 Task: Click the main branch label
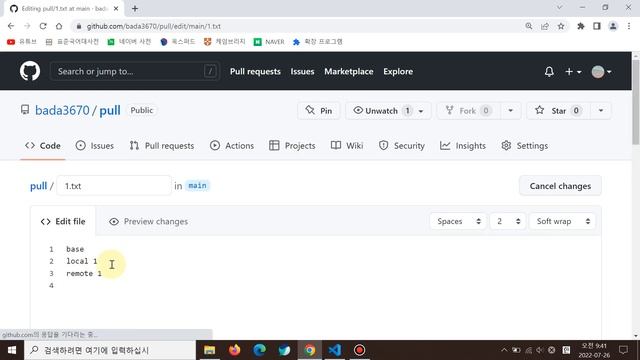(x=197, y=186)
